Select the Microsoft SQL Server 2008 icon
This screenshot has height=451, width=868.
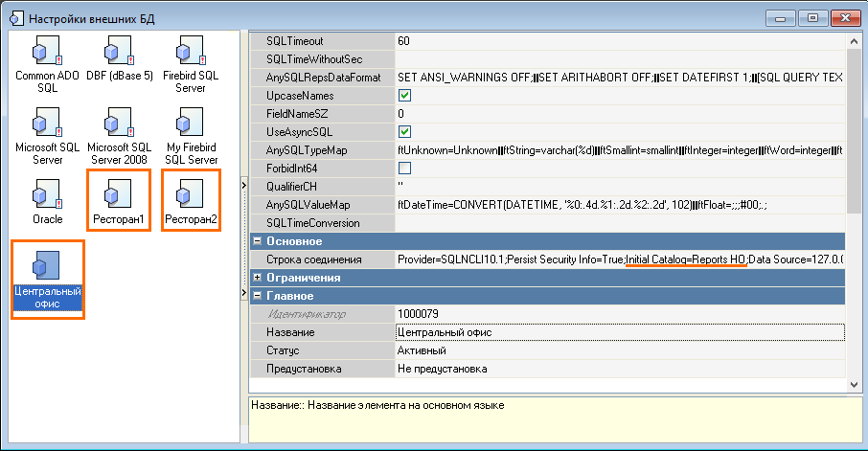click(119, 123)
